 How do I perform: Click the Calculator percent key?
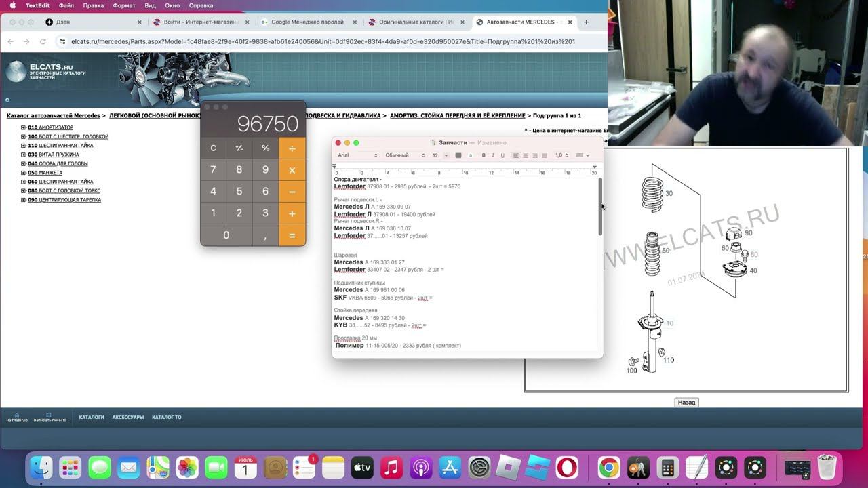tap(265, 148)
